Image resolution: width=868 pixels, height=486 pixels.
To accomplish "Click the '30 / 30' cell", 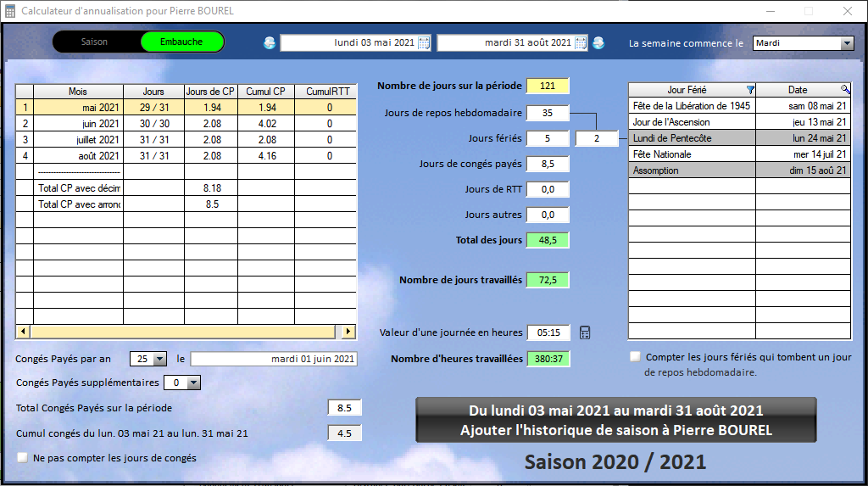I will [x=154, y=124].
